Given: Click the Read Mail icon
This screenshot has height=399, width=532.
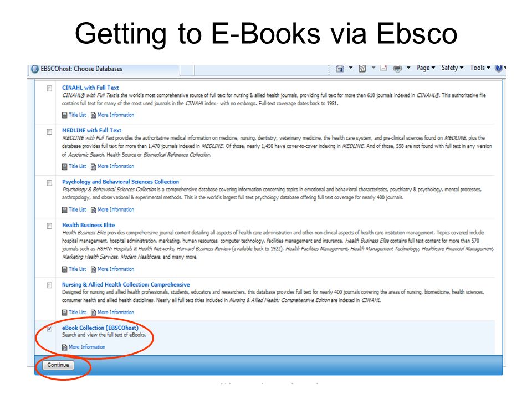Looking at the screenshot, I should pos(383,68).
